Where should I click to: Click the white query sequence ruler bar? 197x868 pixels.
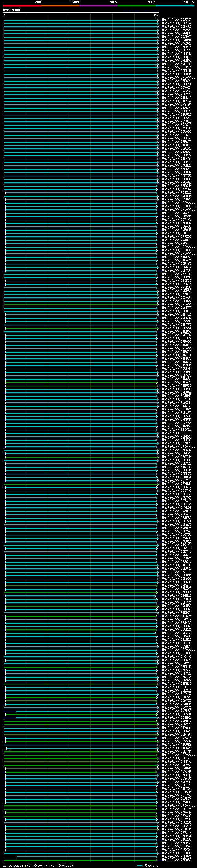pos(81,13)
